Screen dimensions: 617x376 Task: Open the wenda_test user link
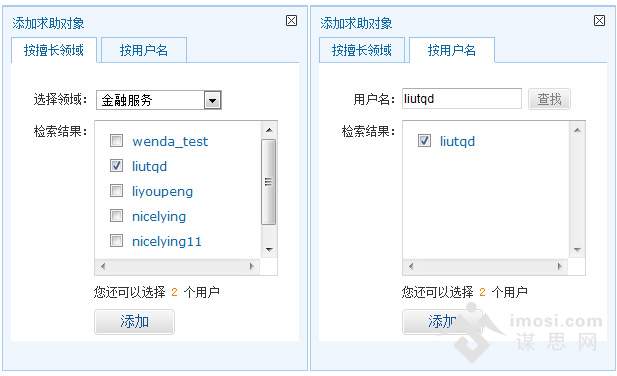click(170, 141)
